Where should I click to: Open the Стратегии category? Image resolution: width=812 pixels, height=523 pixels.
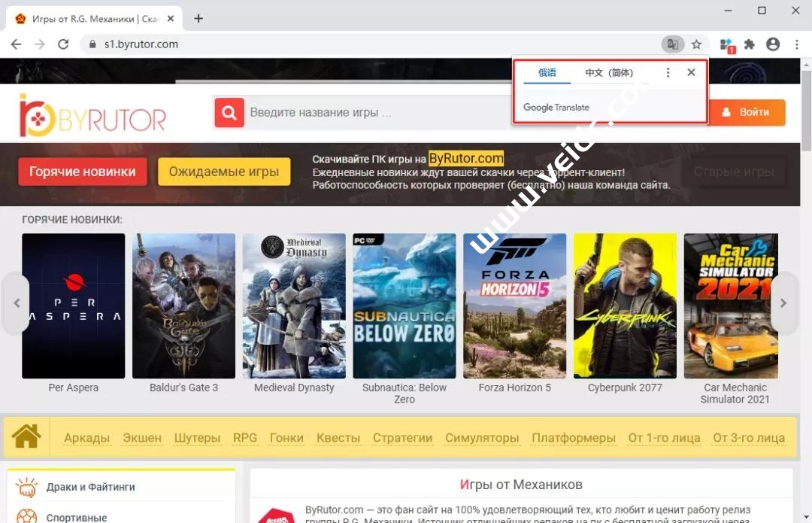402,438
